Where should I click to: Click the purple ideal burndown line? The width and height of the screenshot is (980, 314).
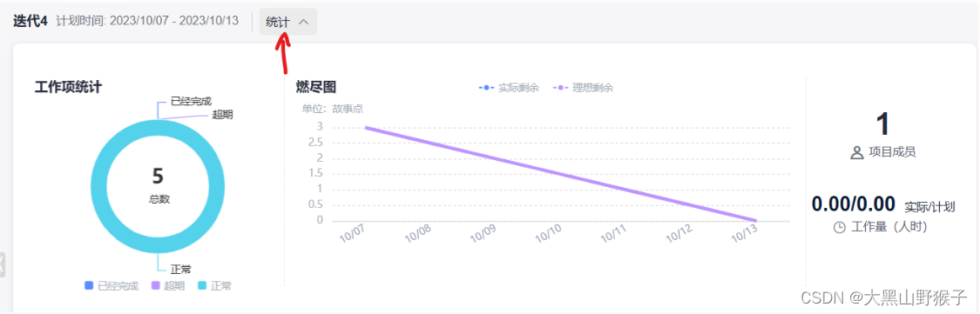561,174
